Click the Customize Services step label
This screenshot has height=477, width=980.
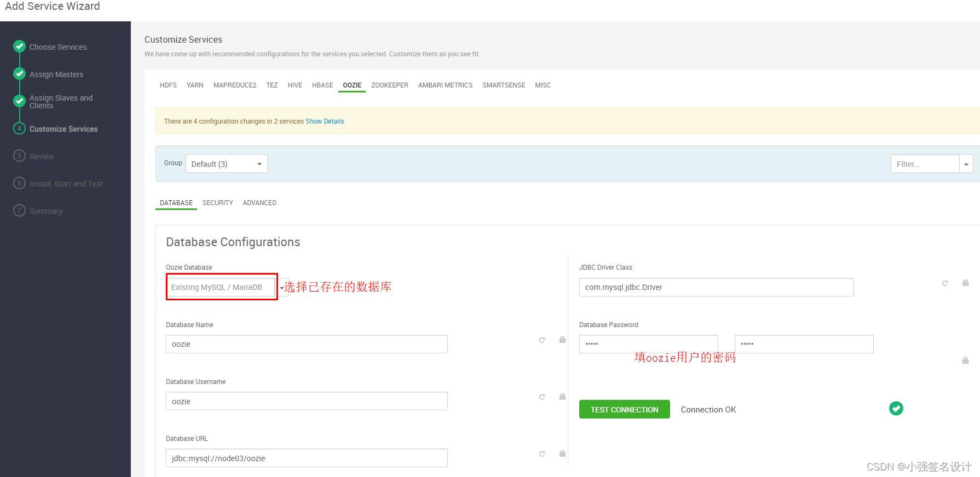64,129
